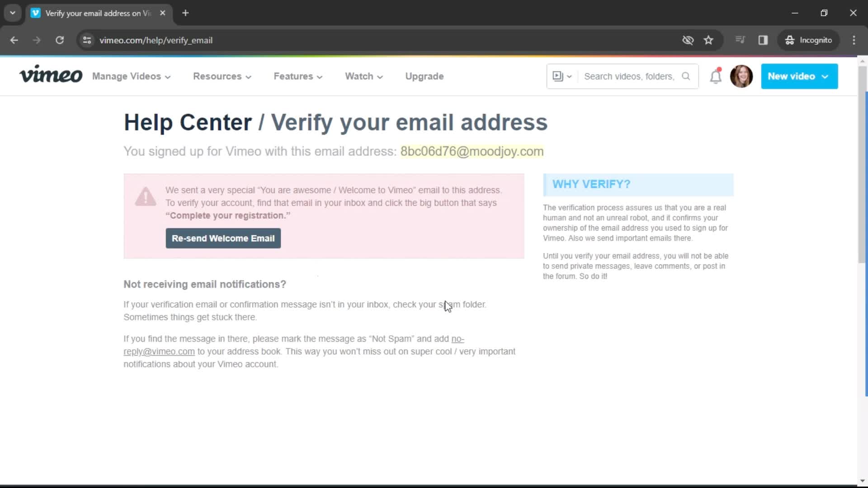Click the Vimeo home logo icon

pos(51,75)
